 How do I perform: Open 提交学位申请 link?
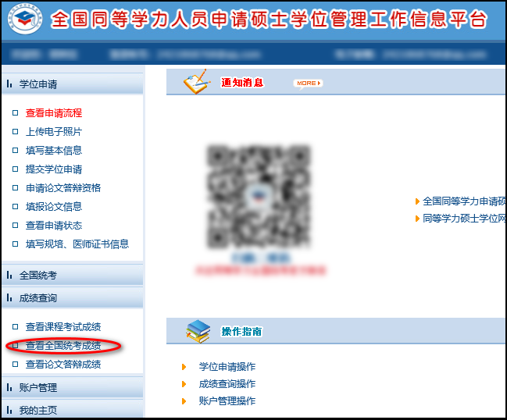point(54,169)
